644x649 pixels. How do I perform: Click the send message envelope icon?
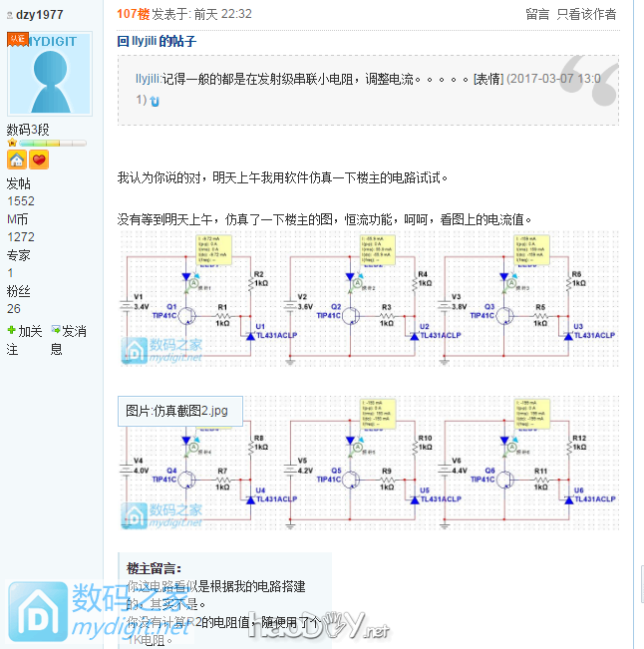(56, 330)
